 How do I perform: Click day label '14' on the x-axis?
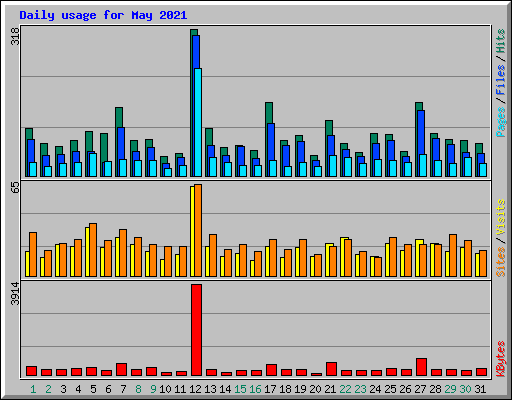[x=225, y=389]
